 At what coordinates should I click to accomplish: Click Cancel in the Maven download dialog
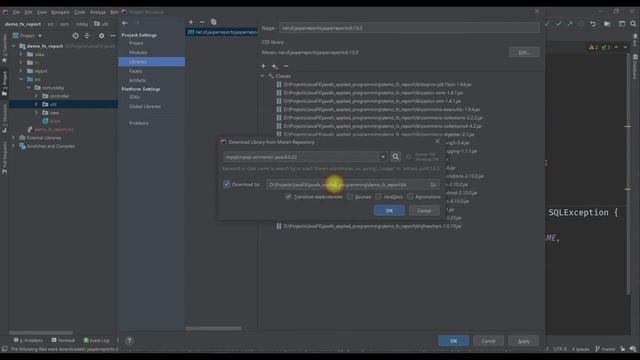point(424,211)
